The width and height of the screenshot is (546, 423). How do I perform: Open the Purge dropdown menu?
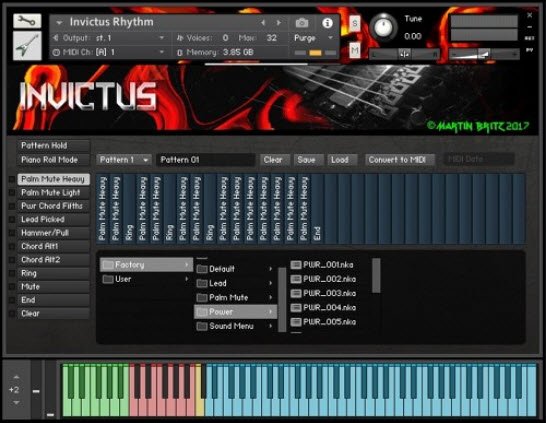tap(313, 38)
